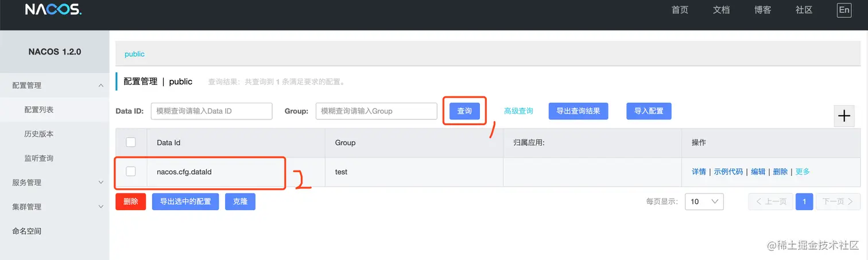Select the public namespace tab
Viewport: 868px width, 260px height.
click(x=134, y=54)
